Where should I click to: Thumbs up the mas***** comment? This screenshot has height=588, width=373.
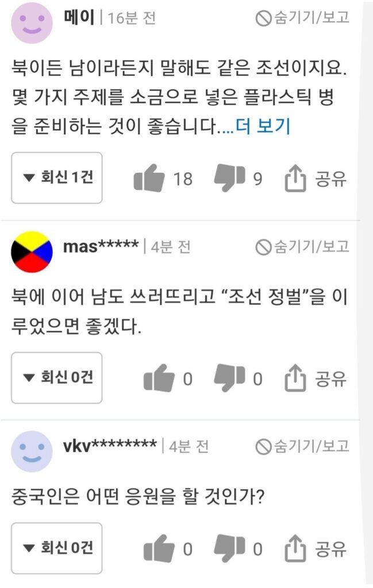point(159,378)
